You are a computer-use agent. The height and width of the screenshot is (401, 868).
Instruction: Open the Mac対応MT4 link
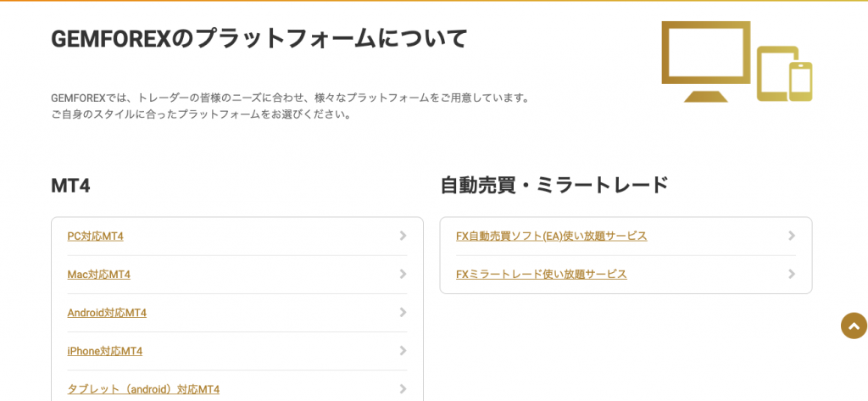pos(98,275)
